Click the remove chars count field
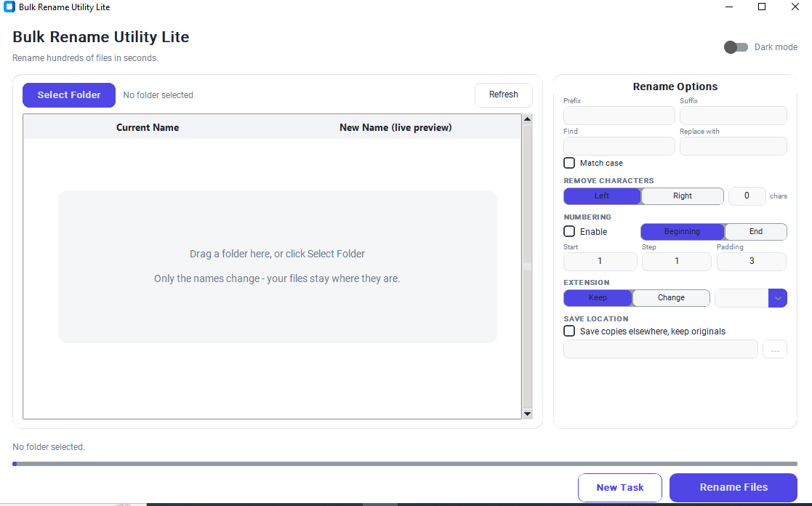This screenshot has height=506, width=812. 747,196
